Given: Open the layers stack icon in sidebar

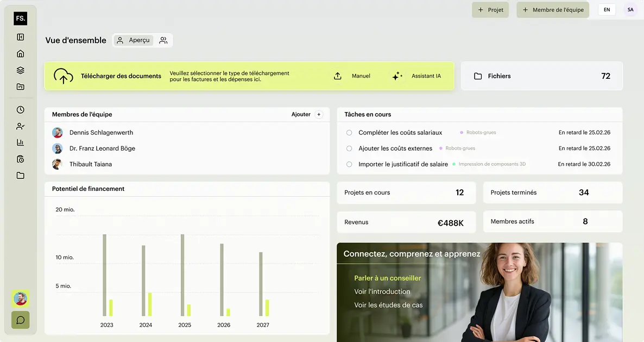Looking at the screenshot, I should coord(21,70).
